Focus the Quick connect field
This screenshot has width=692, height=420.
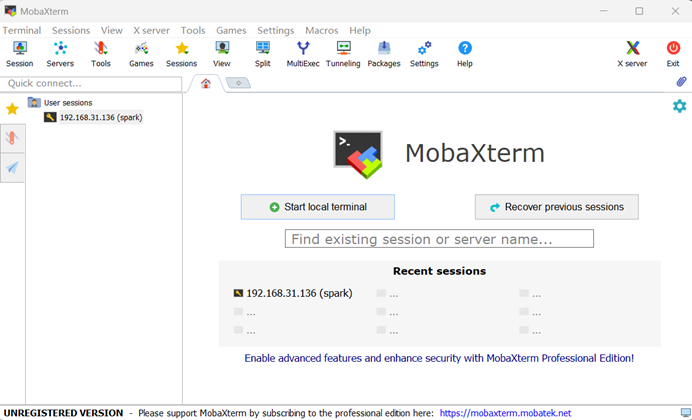(91, 83)
